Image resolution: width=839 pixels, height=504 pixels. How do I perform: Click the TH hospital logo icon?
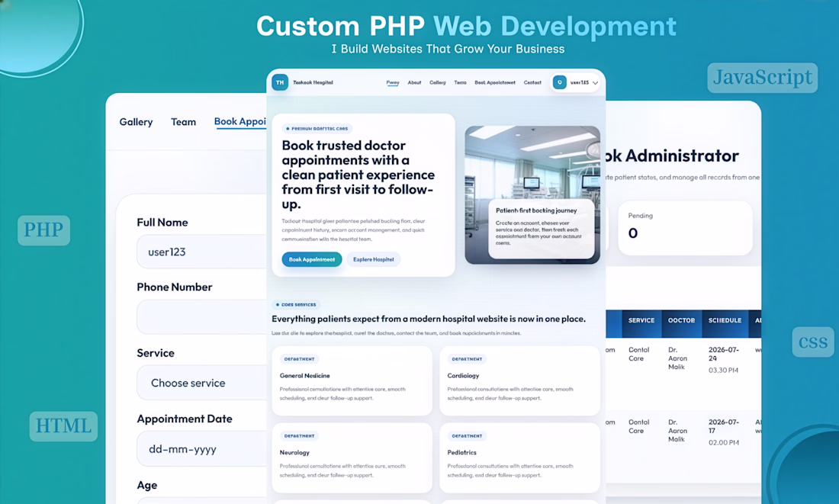tap(280, 82)
